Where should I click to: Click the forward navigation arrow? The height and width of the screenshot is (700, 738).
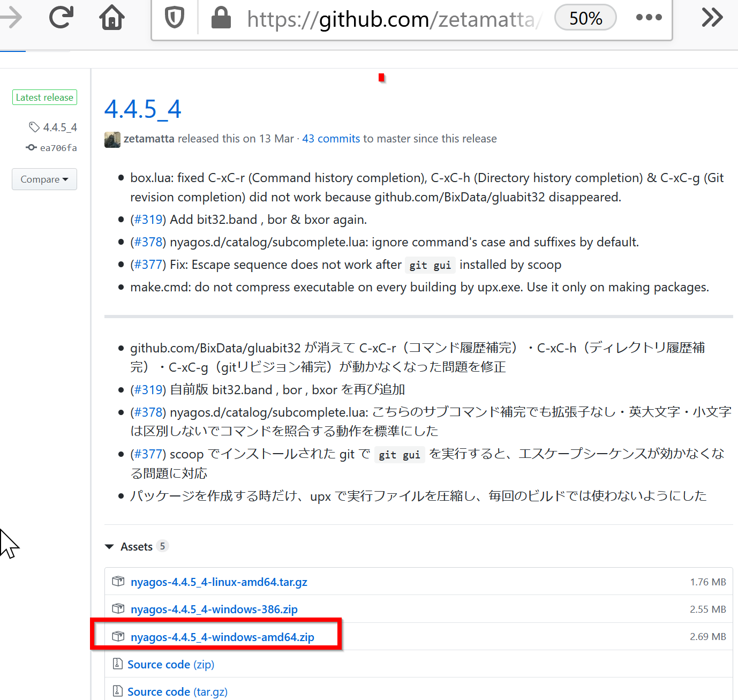tap(11, 17)
